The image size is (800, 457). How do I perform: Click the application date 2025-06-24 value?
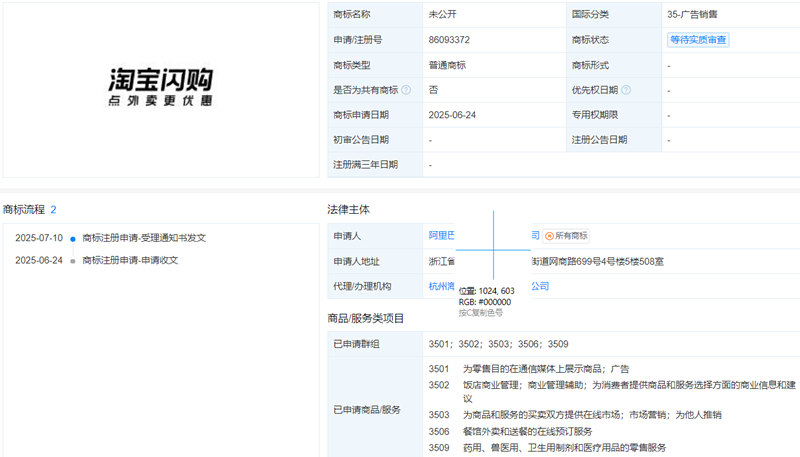(452, 115)
